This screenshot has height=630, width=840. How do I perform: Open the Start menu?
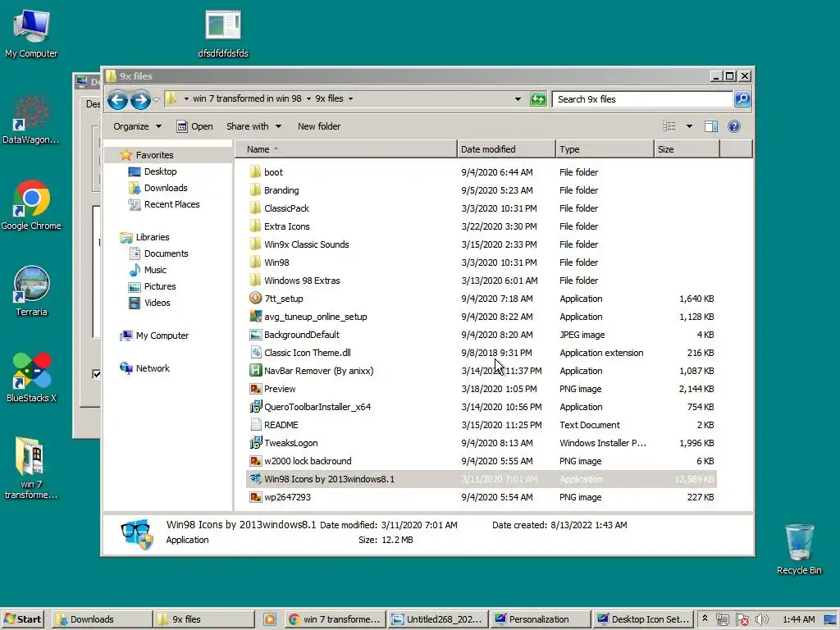tap(22, 619)
